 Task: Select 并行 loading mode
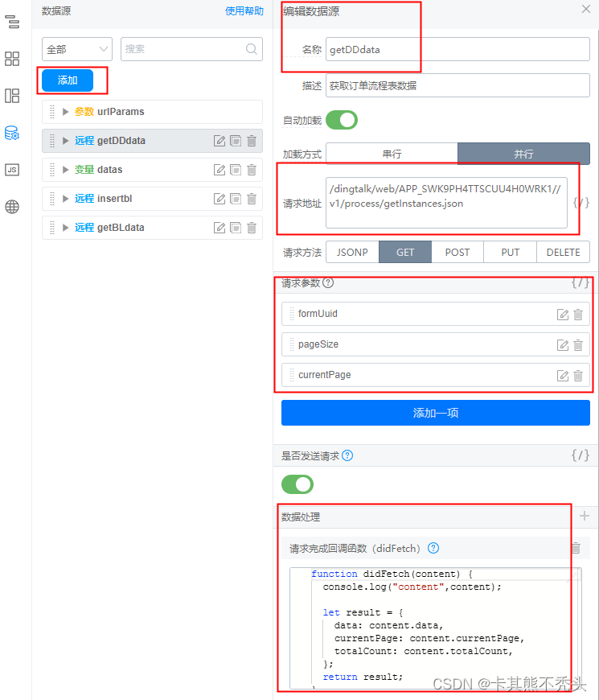point(523,154)
